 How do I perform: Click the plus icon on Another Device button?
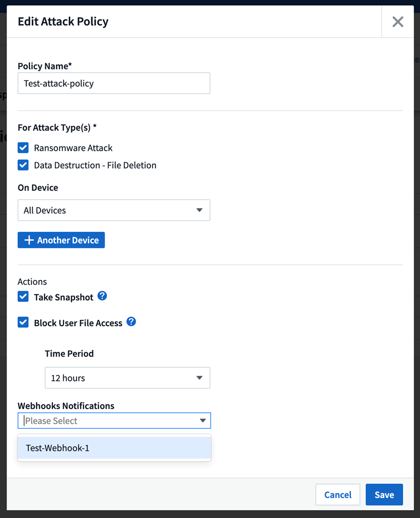pyautogui.click(x=29, y=240)
